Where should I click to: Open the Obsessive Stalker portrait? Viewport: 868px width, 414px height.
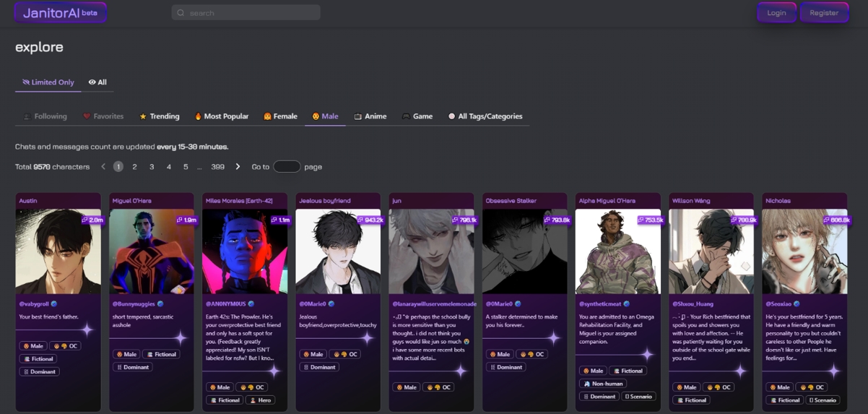click(525, 251)
